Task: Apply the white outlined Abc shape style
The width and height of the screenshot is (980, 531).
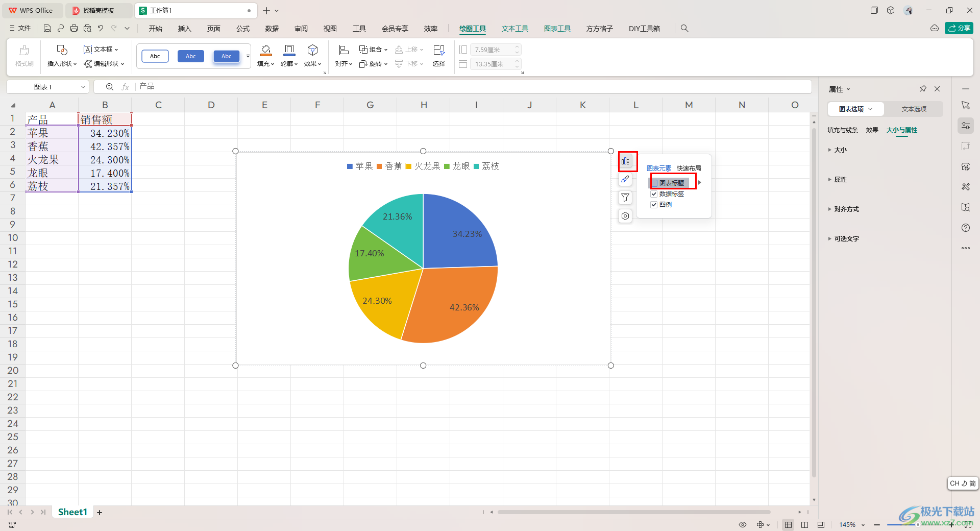Action: tap(155, 56)
